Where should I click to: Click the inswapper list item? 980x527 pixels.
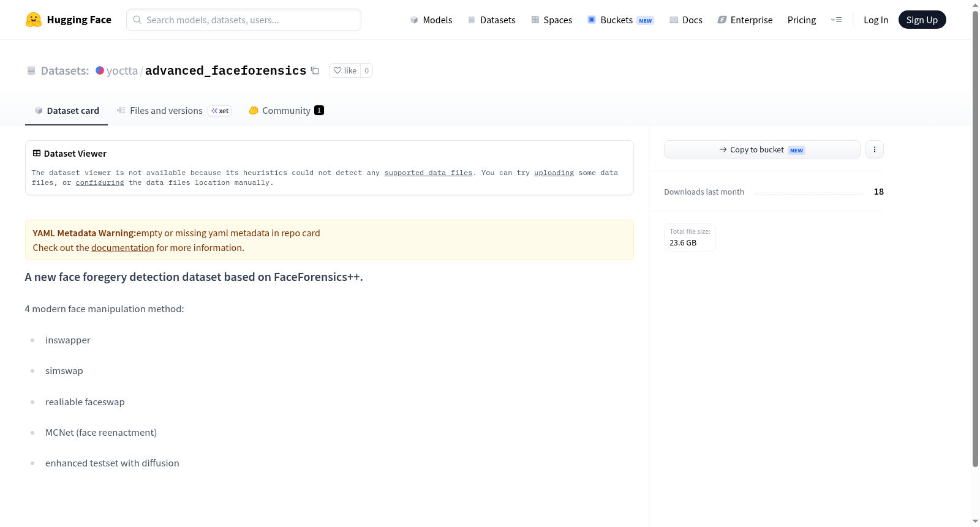(x=68, y=340)
